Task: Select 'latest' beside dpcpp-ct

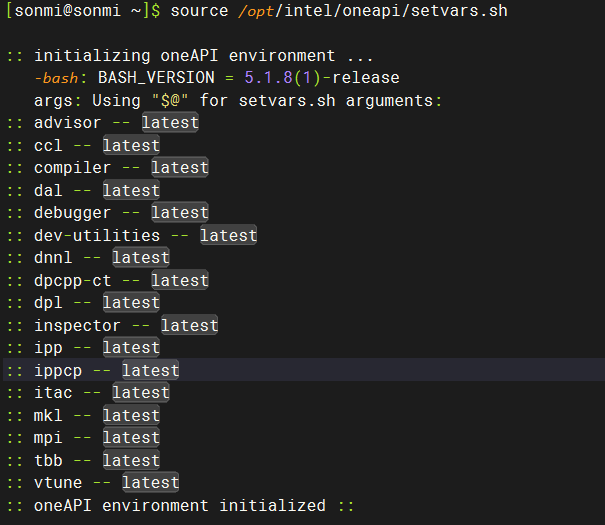Action: click(x=180, y=280)
